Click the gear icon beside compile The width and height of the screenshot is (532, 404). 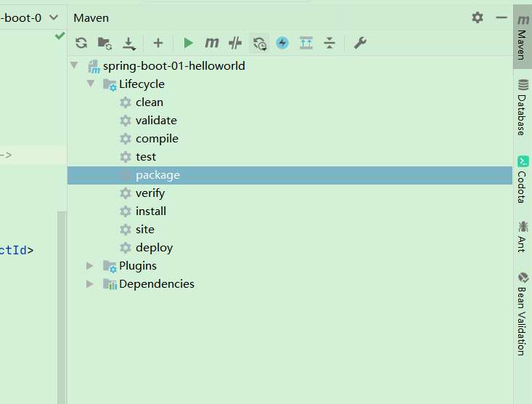pos(126,139)
